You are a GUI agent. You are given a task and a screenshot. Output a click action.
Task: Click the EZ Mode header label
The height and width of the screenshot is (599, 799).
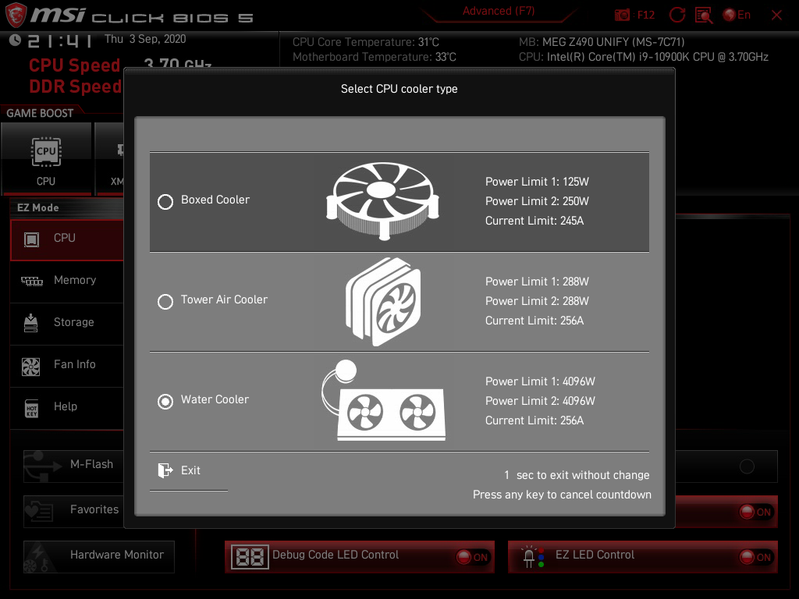pyautogui.click(x=38, y=208)
